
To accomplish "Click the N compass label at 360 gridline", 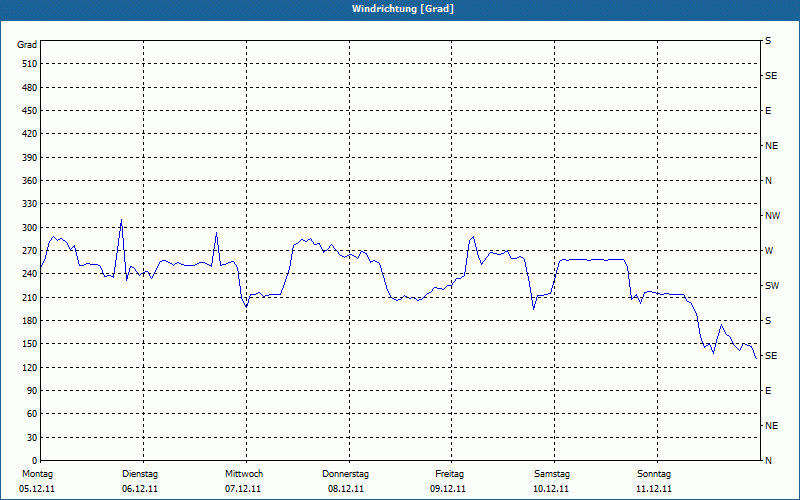I will (x=768, y=181).
